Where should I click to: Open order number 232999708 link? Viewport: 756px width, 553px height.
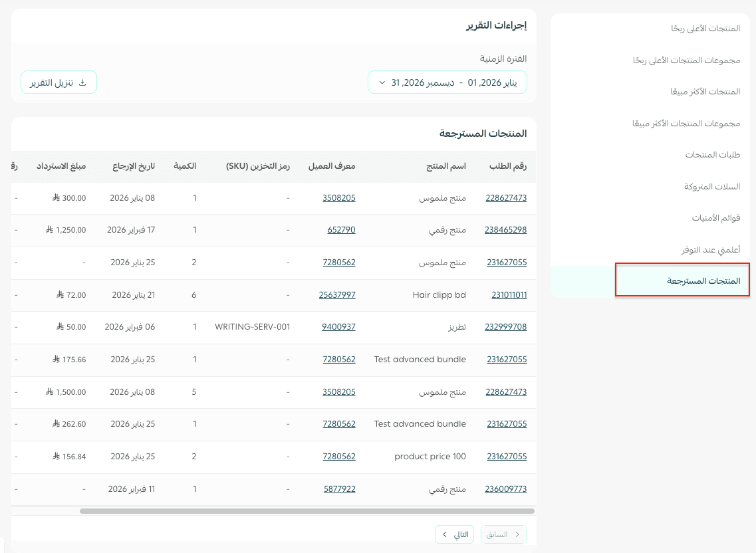(505, 327)
